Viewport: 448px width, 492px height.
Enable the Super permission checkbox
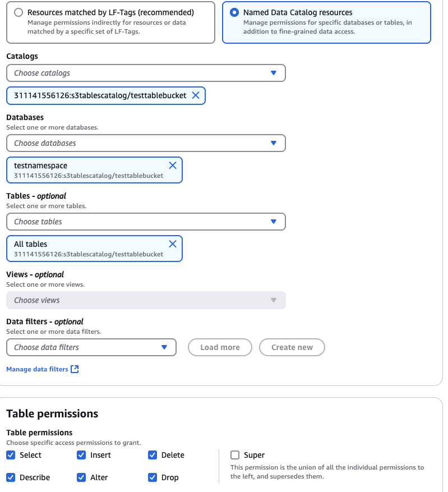tap(235, 455)
